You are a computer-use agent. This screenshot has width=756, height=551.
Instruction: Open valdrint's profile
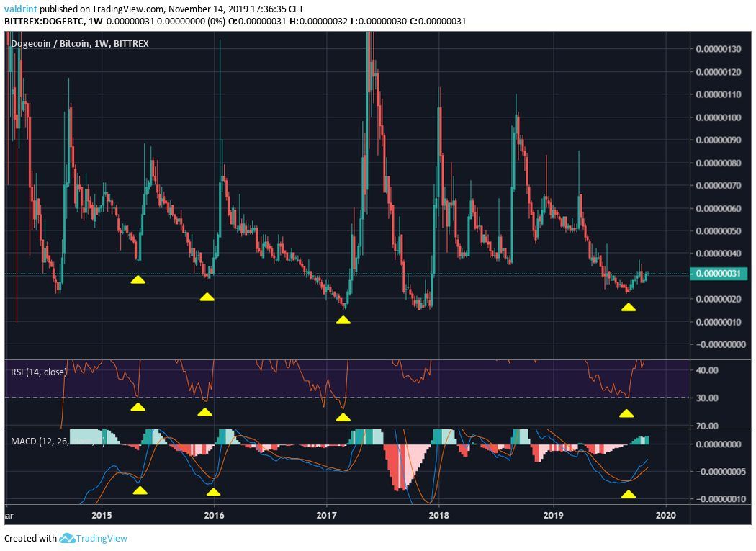click(x=19, y=8)
